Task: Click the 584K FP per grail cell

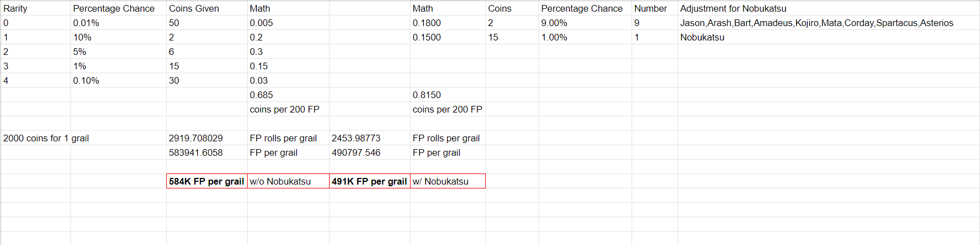Action: 207,181
